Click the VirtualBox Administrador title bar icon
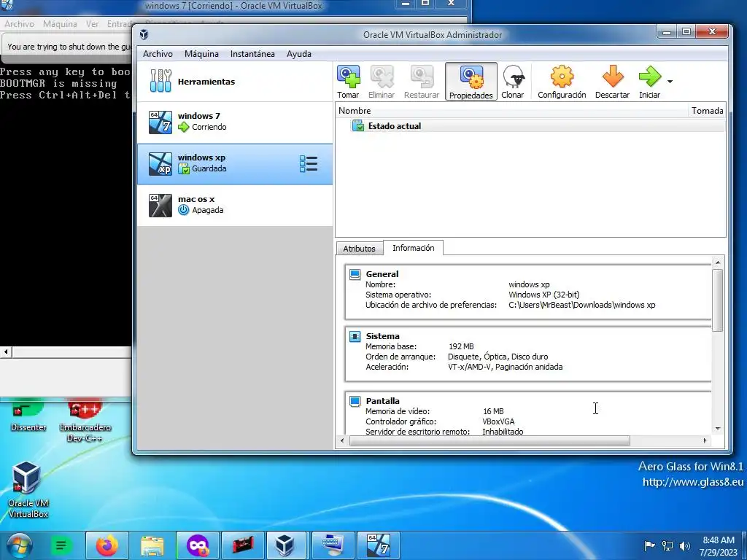This screenshot has height=560, width=747. click(x=144, y=35)
